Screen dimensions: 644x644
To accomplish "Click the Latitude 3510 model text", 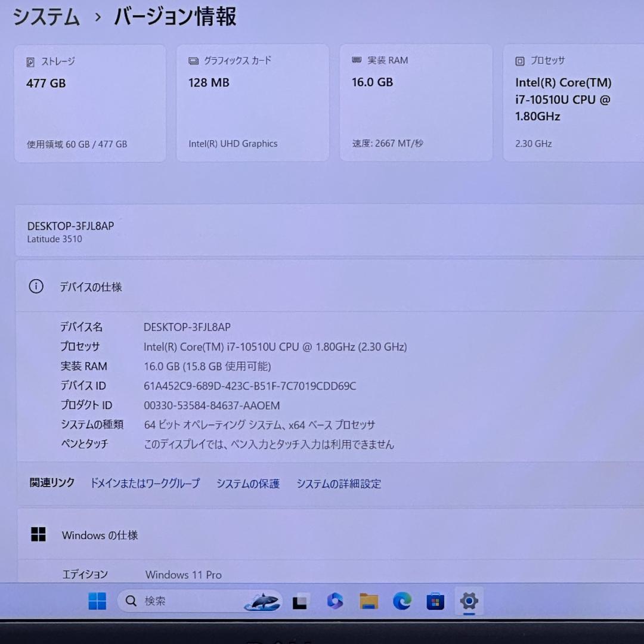I will (55, 239).
